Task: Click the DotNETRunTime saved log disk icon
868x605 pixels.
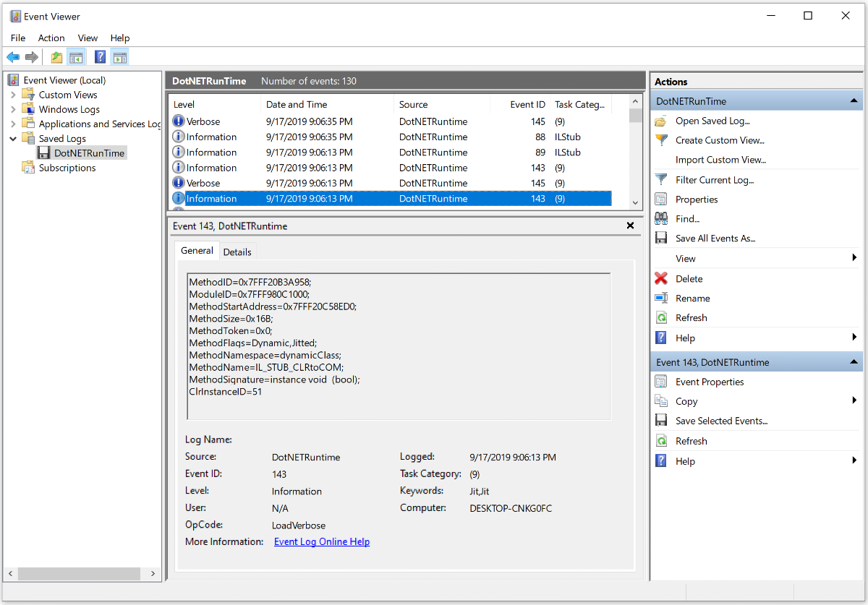Action: pyautogui.click(x=44, y=153)
